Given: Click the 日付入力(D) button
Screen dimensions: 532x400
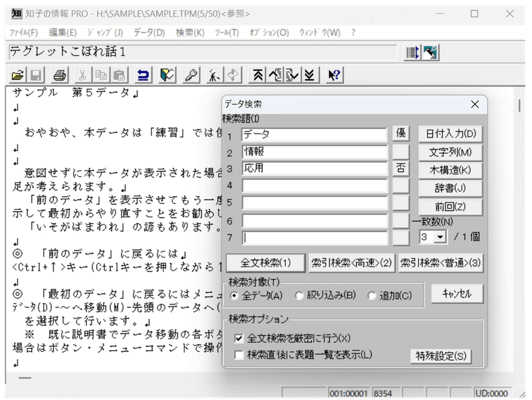Looking at the screenshot, I should coord(451,134).
